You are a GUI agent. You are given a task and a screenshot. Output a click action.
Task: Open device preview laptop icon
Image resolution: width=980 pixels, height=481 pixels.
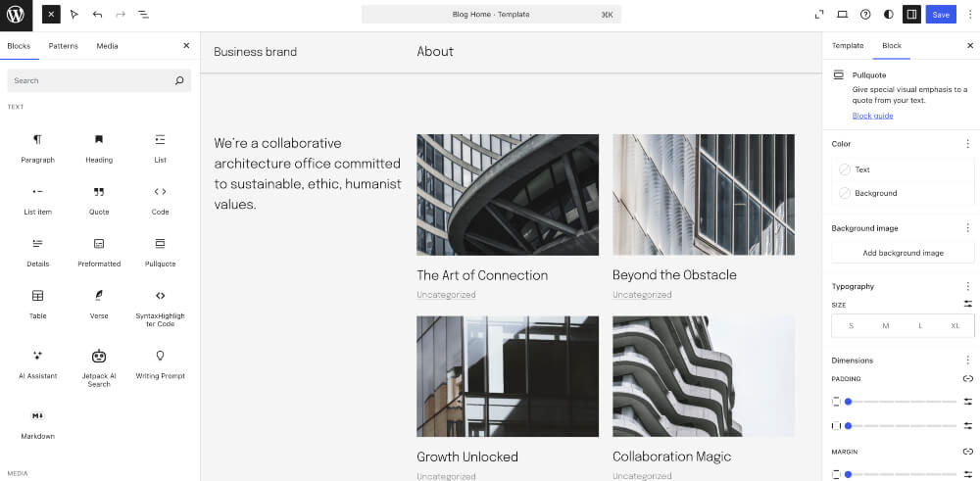843,15
